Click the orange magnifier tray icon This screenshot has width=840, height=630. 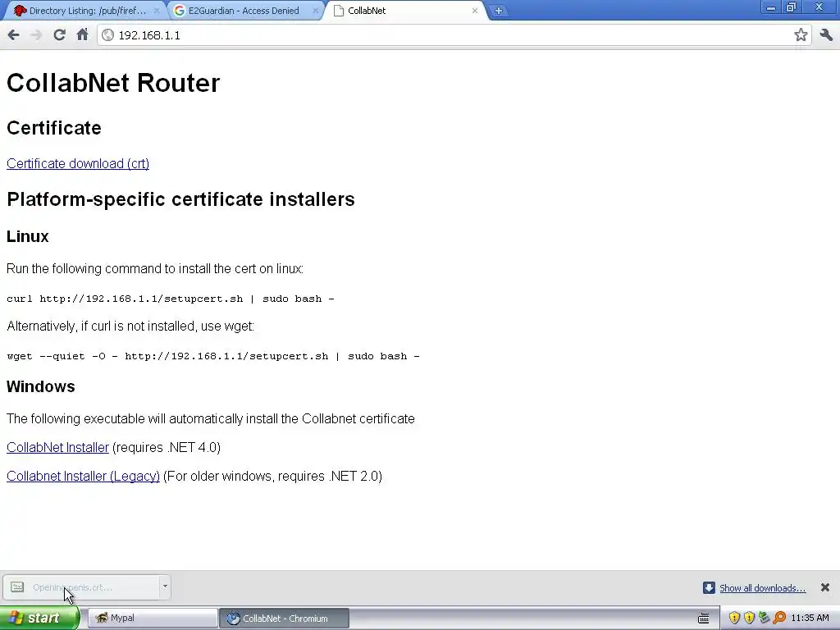click(x=779, y=619)
